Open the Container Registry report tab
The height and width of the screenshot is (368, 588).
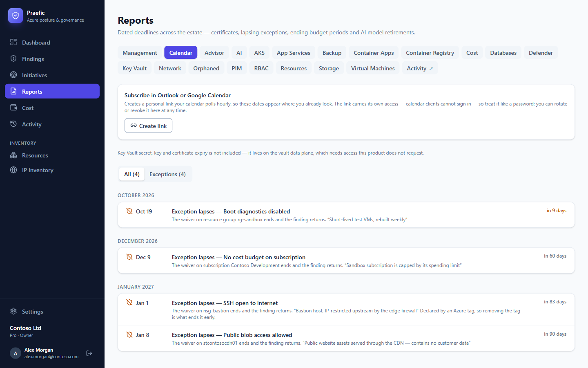(430, 53)
